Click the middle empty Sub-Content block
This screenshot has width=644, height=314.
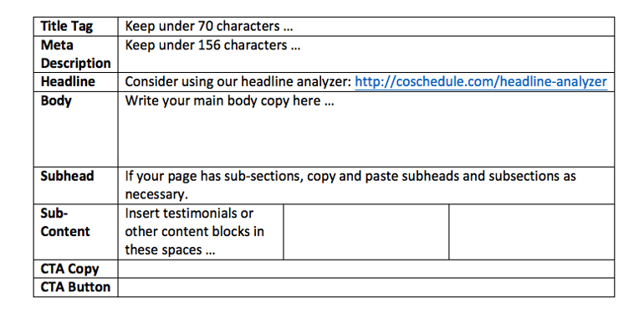[x=366, y=232]
